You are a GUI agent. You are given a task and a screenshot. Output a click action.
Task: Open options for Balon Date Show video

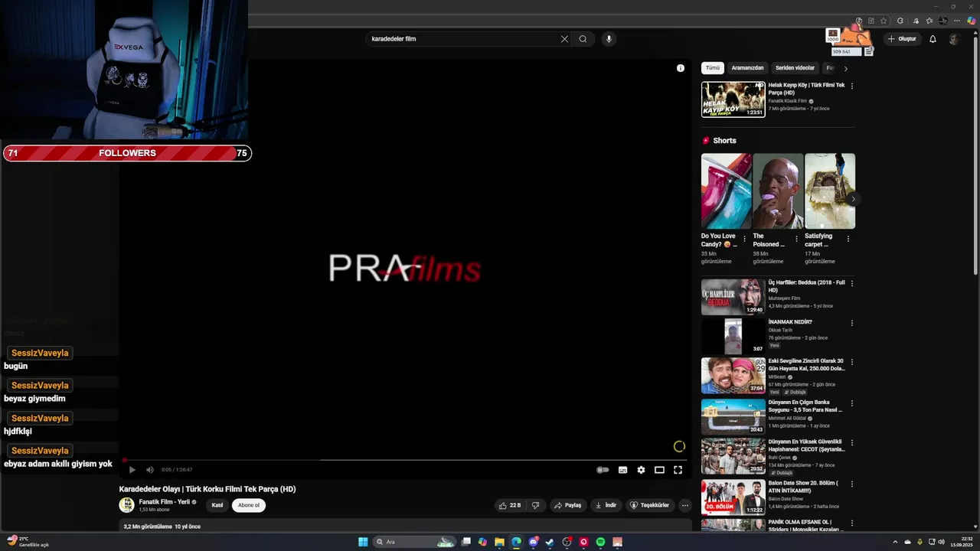point(852,484)
